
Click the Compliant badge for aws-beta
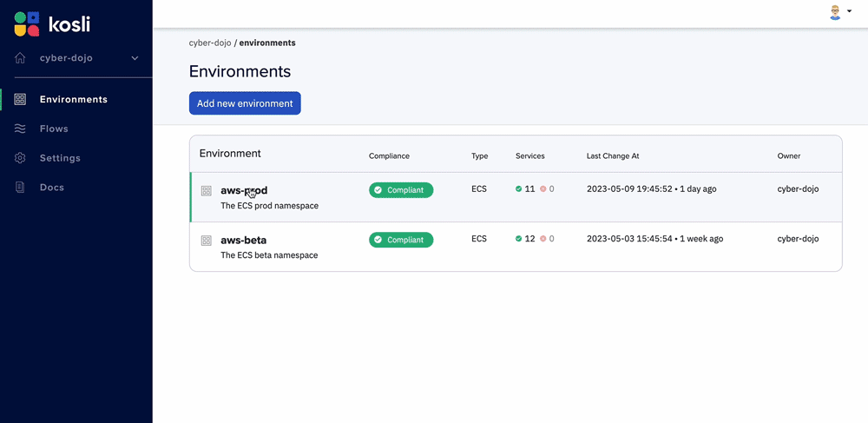(x=401, y=240)
